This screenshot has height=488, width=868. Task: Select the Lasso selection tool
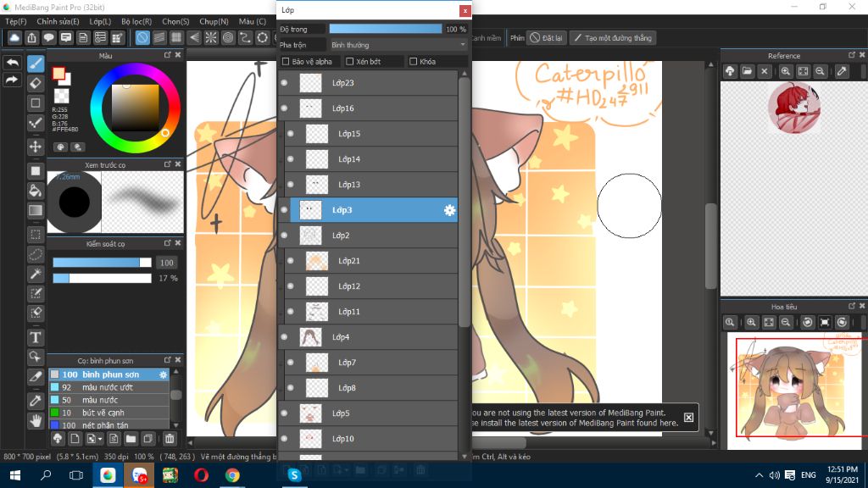click(x=36, y=254)
